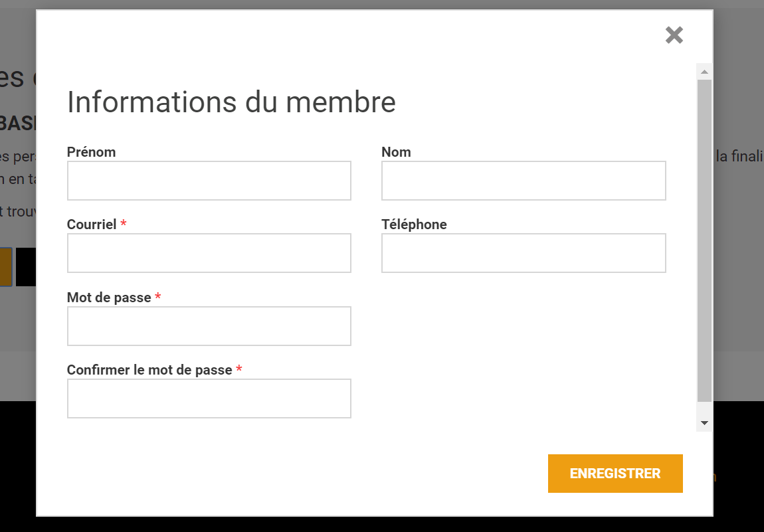Click the orange button behind the dialog
764x532 pixels.
pos(5,267)
